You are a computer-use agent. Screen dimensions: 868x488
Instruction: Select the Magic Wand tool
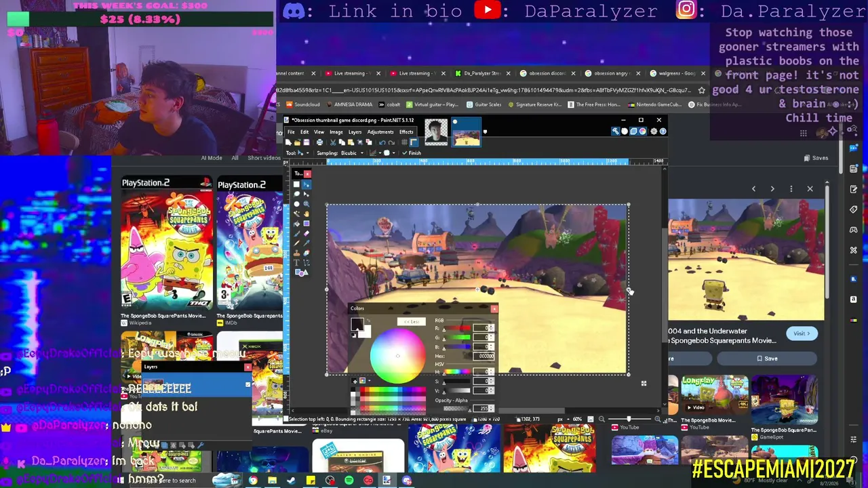tap(297, 213)
